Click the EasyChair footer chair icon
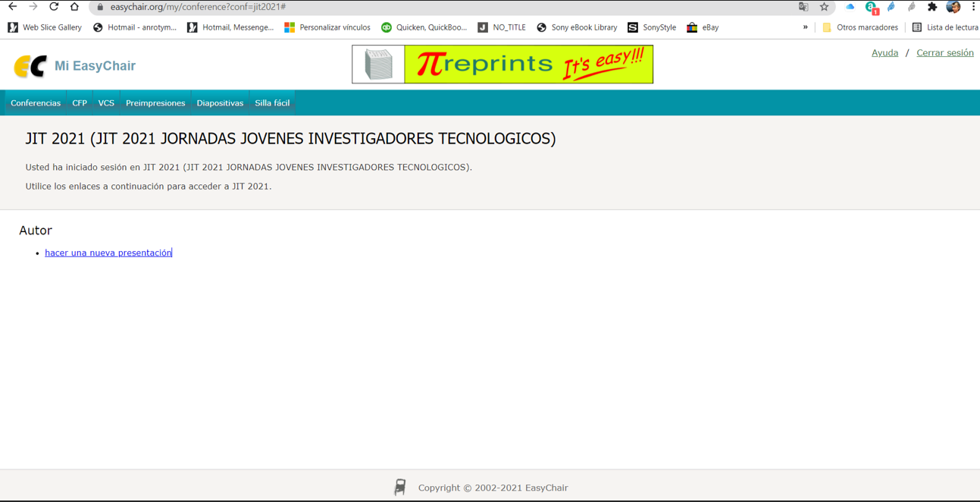 (400, 487)
